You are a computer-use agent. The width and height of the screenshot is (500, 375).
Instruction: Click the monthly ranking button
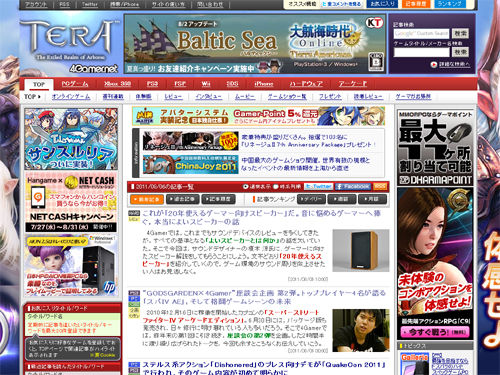pyautogui.click(x=372, y=199)
